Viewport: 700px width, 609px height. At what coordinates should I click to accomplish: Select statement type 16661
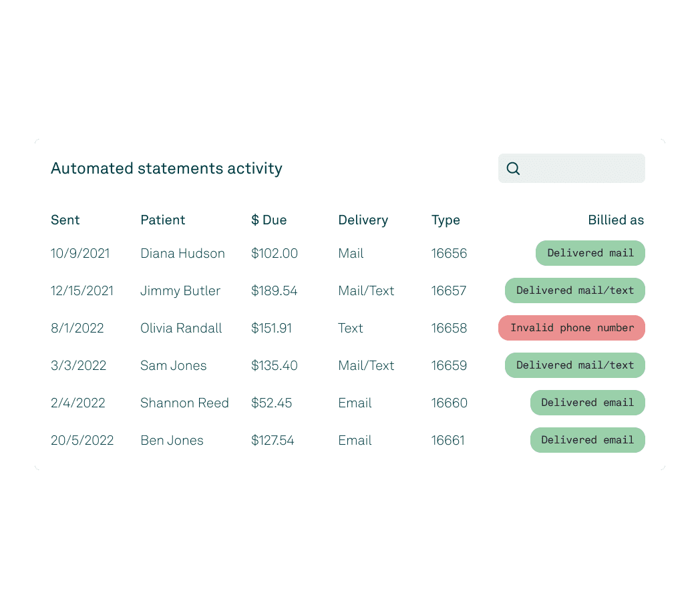pos(448,440)
